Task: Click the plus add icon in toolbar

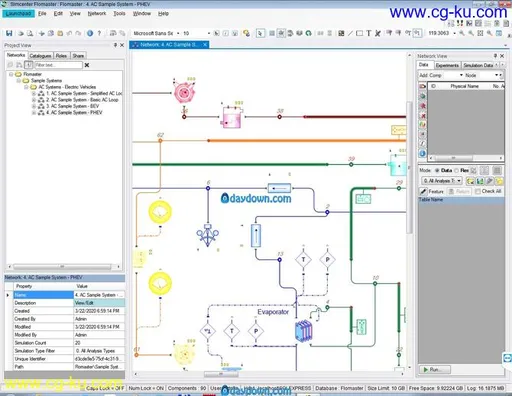Action: (42, 33)
